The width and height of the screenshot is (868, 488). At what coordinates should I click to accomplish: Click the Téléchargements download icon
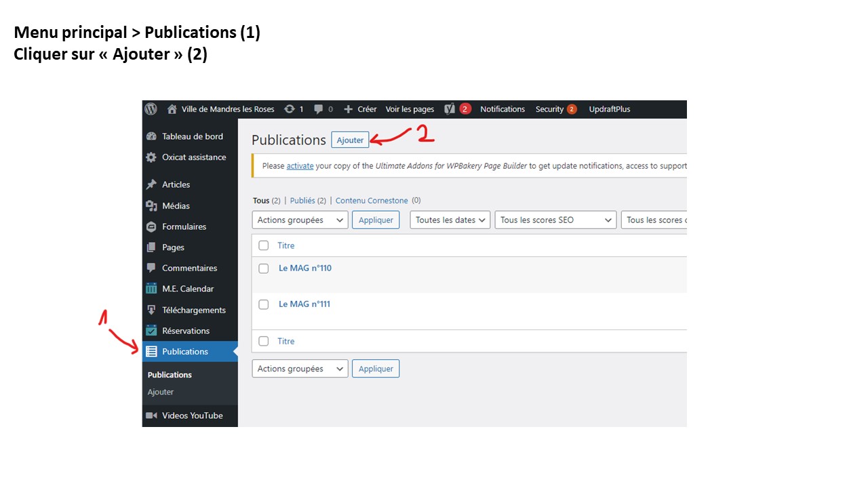(x=151, y=310)
